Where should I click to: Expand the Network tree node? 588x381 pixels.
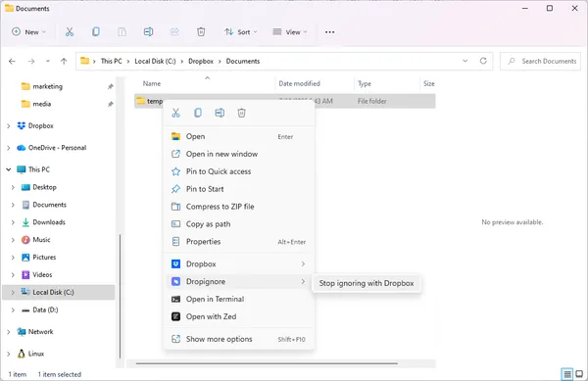click(x=8, y=332)
